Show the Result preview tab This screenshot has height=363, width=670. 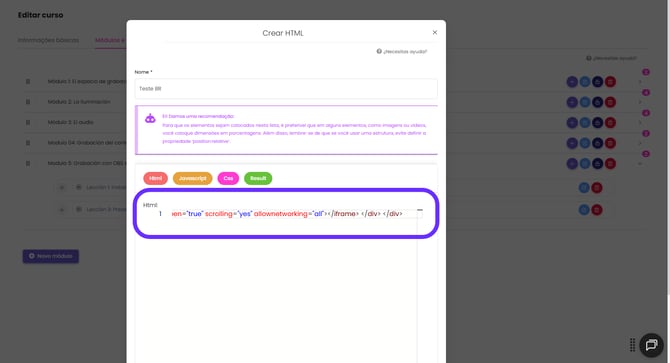click(258, 179)
